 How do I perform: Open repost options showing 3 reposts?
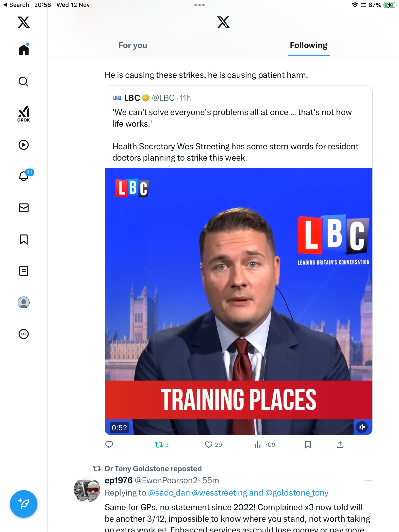(x=159, y=445)
